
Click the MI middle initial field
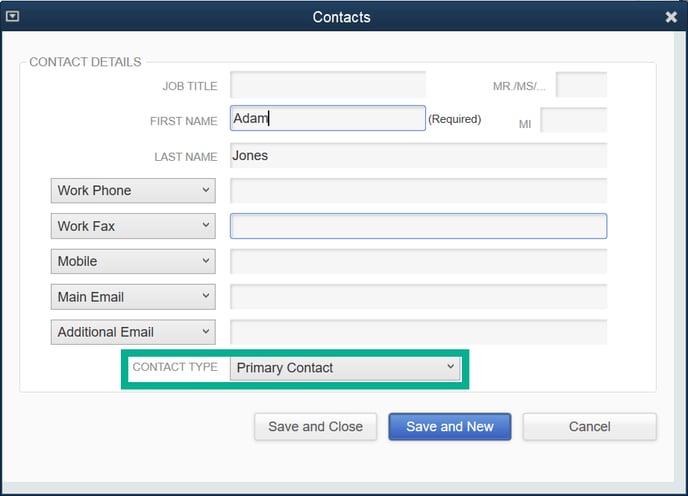pyautogui.click(x=574, y=120)
